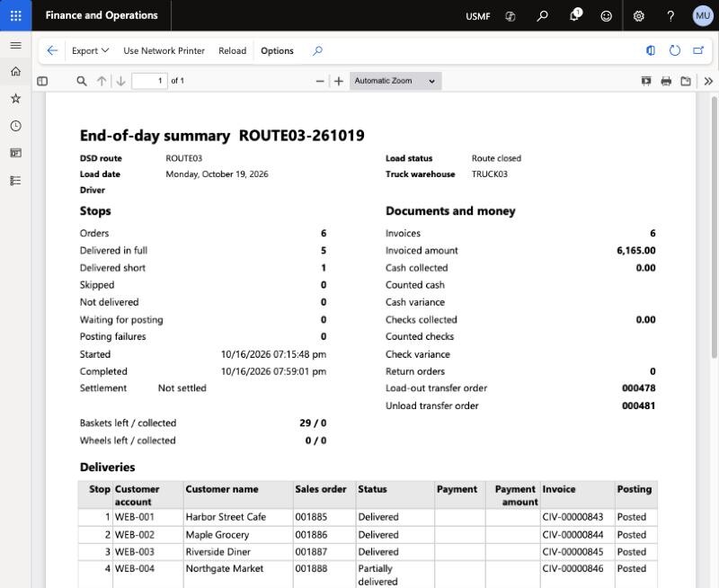Open the app launcher waffle icon
Screen dimensions: 719x588
click(x=15, y=15)
